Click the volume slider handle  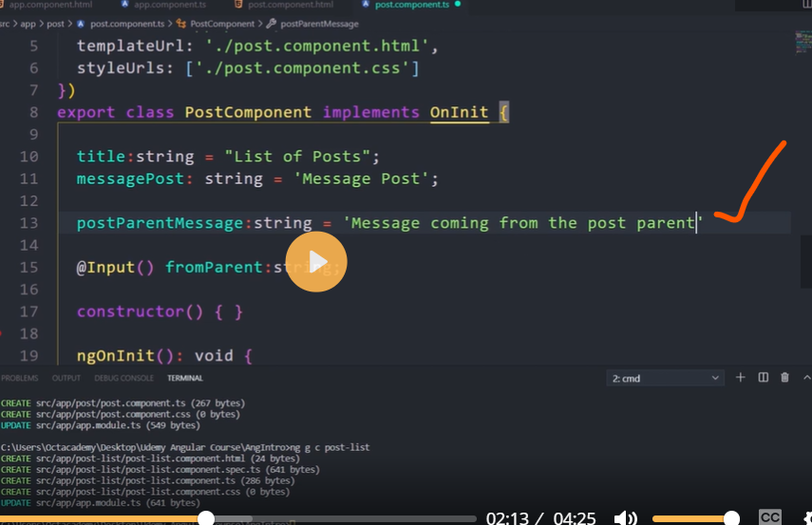731,518
